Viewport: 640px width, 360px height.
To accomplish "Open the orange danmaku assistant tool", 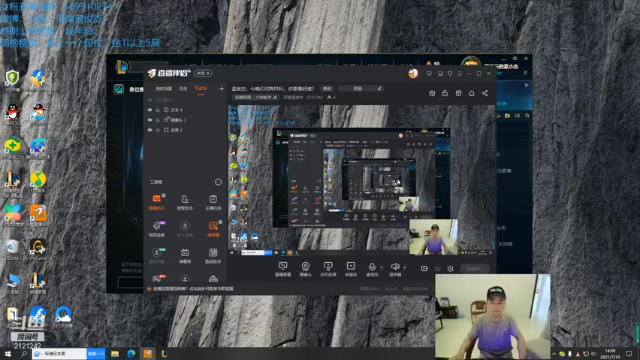I will pos(157,202).
